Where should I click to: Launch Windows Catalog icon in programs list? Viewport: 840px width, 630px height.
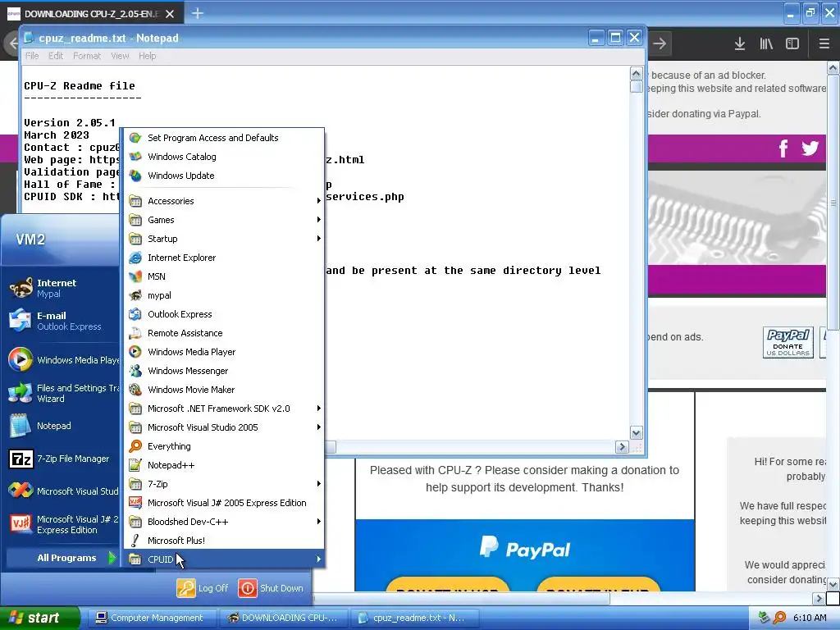click(135, 157)
